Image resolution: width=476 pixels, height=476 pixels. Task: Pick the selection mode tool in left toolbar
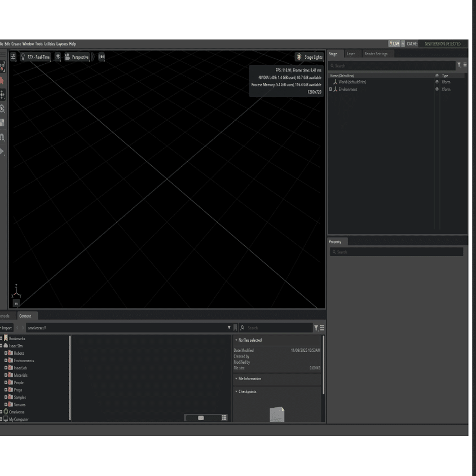(x=2, y=67)
